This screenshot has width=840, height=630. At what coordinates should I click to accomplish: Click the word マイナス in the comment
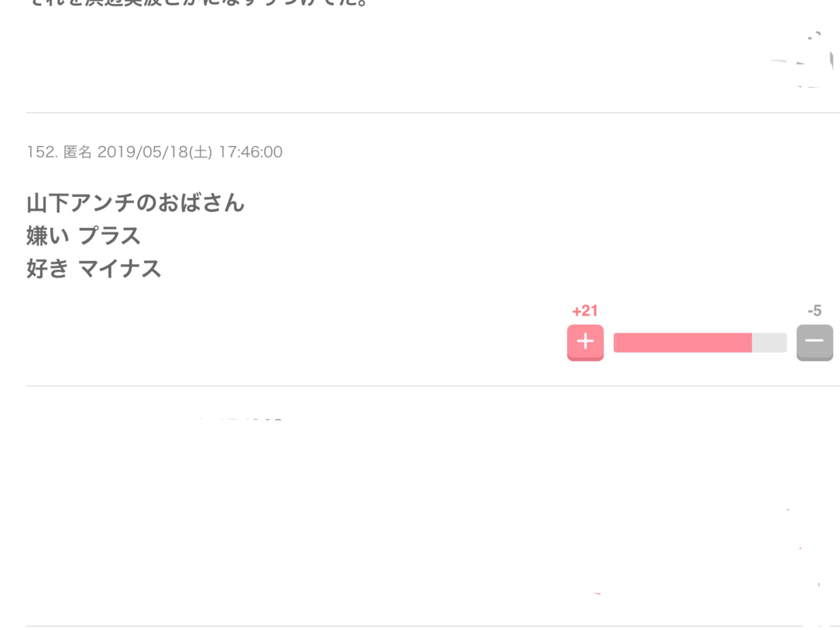(x=120, y=269)
